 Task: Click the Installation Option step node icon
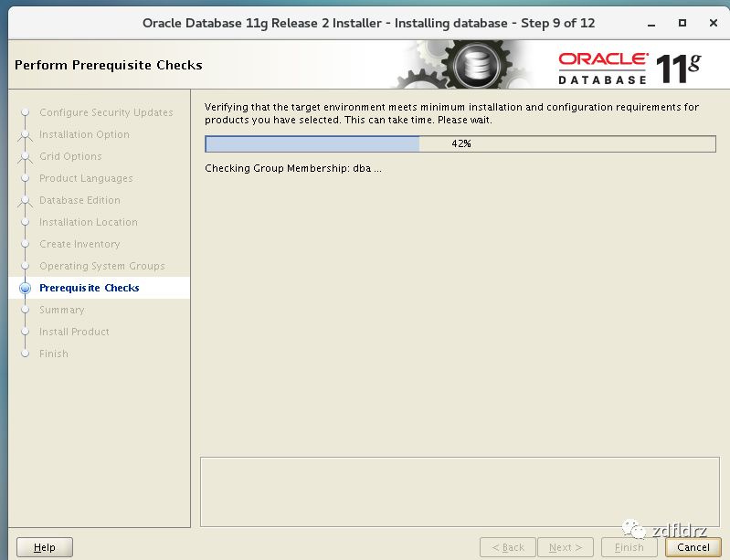coord(26,135)
